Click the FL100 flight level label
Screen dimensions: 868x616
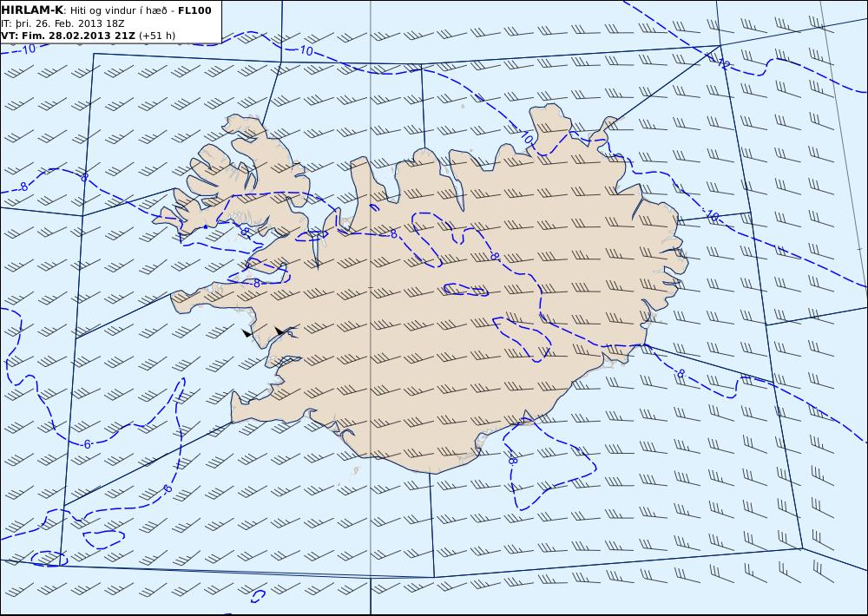pos(194,10)
